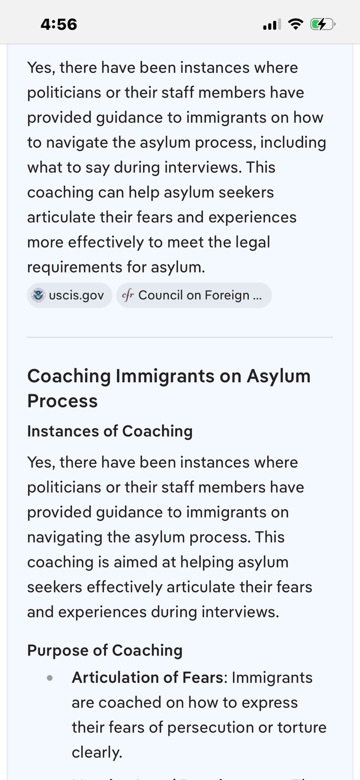Screen dimensions: 360x780
Task: Tap partially visible bullet text at bottom
Action: point(199,776)
